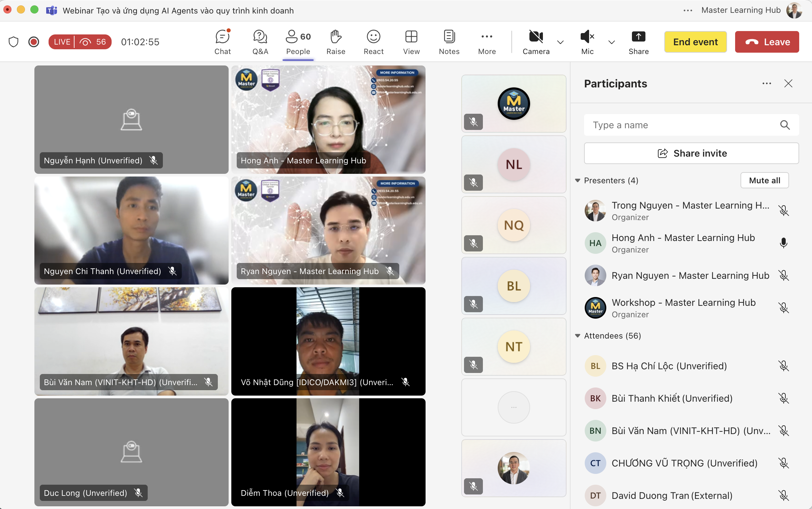Toggle Workshop - Master Learning Hub mic icon
This screenshot has height=509, width=812.
tap(784, 308)
